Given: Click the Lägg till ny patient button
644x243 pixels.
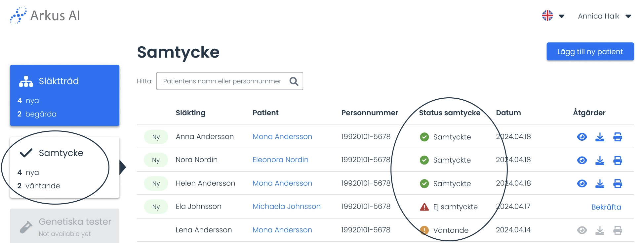Looking at the screenshot, I should [x=590, y=52].
